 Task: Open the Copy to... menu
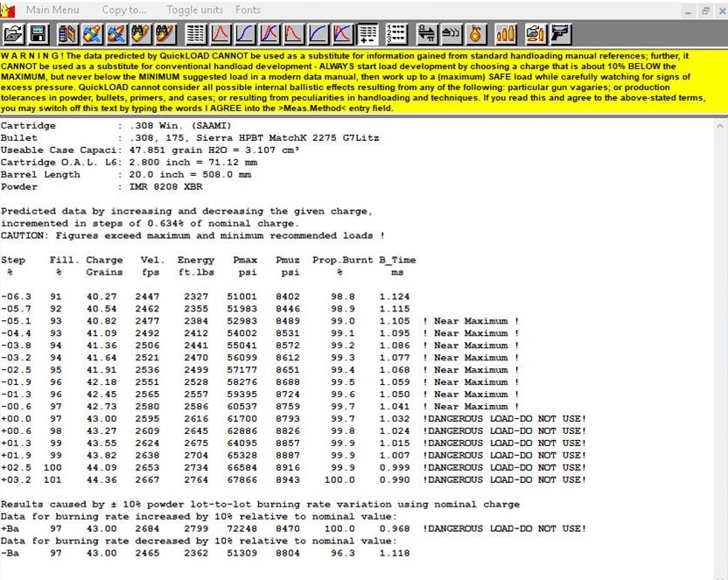pos(124,10)
